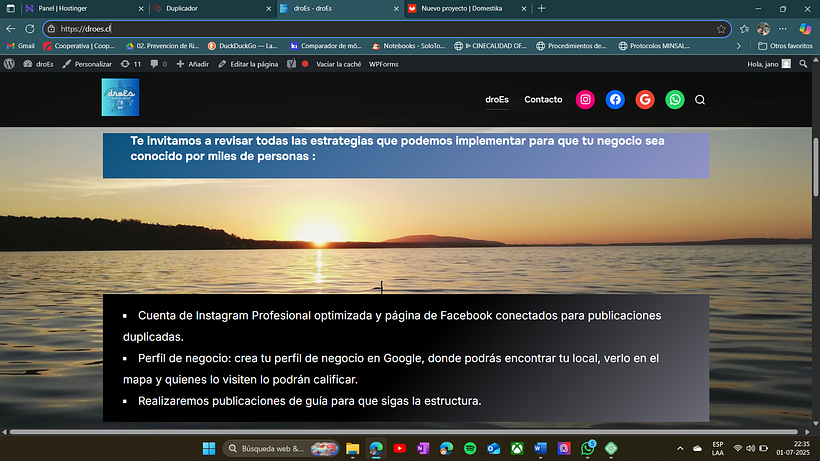View site information lock icon
Viewport: 820px width, 461px height.
tap(51, 29)
